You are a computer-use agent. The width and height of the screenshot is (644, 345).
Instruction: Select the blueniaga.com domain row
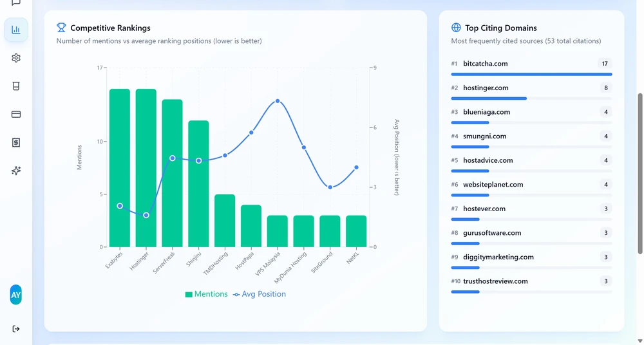[x=531, y=116]
